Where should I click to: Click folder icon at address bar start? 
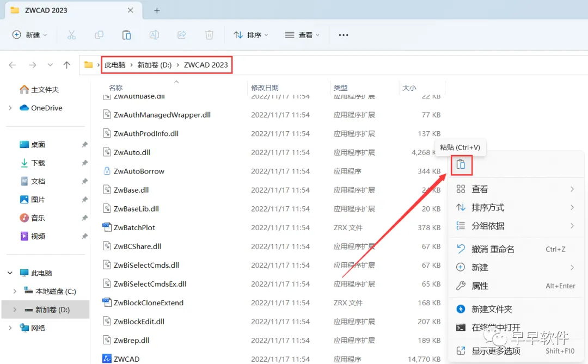point(89,65)
